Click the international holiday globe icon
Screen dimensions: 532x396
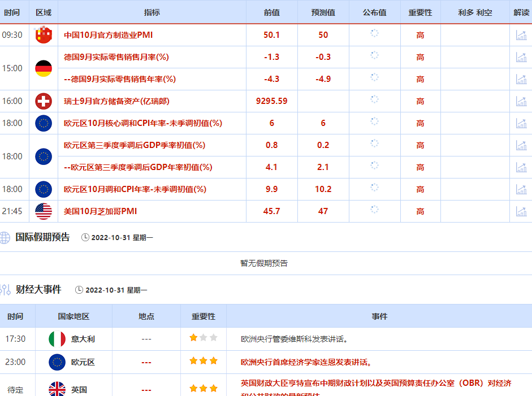coord(5,237)
